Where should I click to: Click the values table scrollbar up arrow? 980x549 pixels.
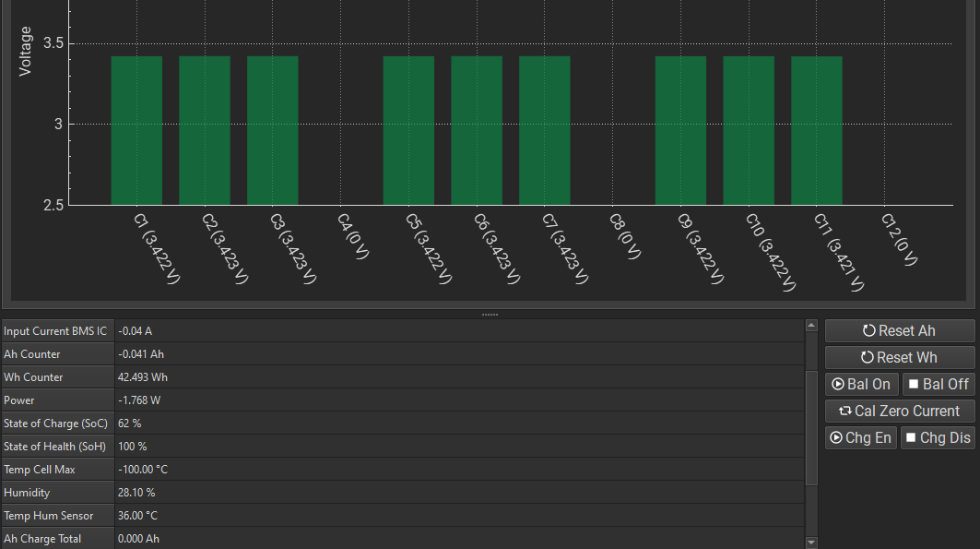(811, 325)
